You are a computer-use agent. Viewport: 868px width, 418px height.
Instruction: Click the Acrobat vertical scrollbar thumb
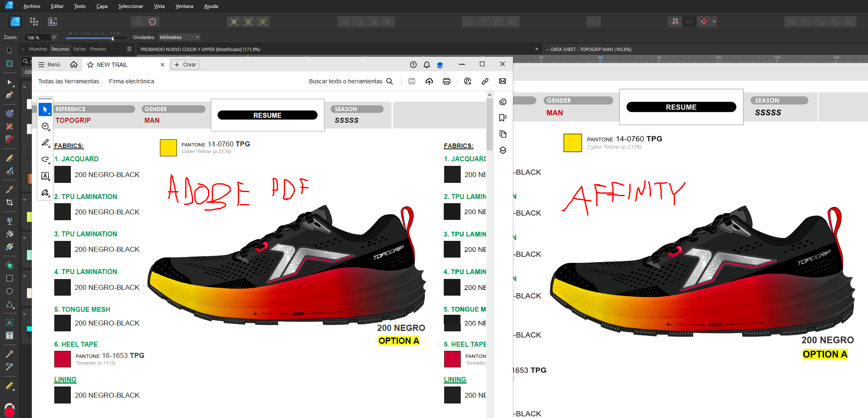click(x=489, y=124)
